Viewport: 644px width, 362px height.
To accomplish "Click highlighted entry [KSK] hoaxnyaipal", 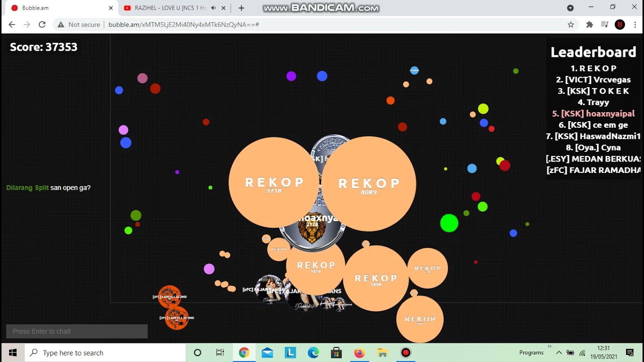I will (x=593, y=114).
